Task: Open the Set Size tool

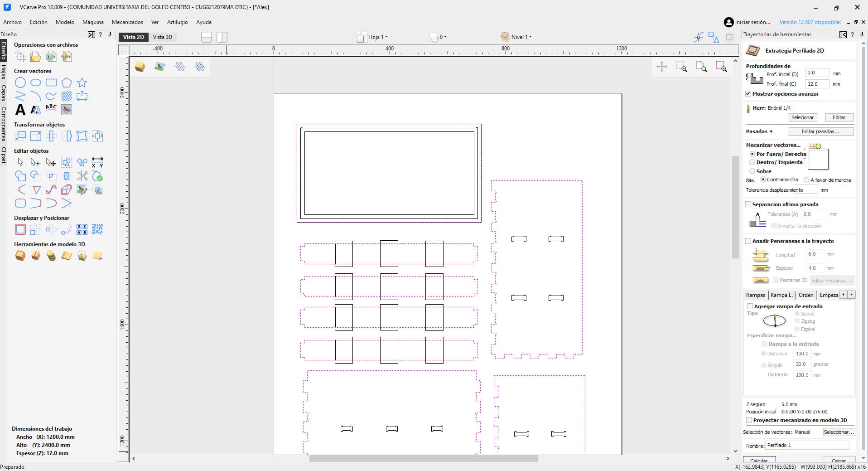Action: (x=36, y=136)
